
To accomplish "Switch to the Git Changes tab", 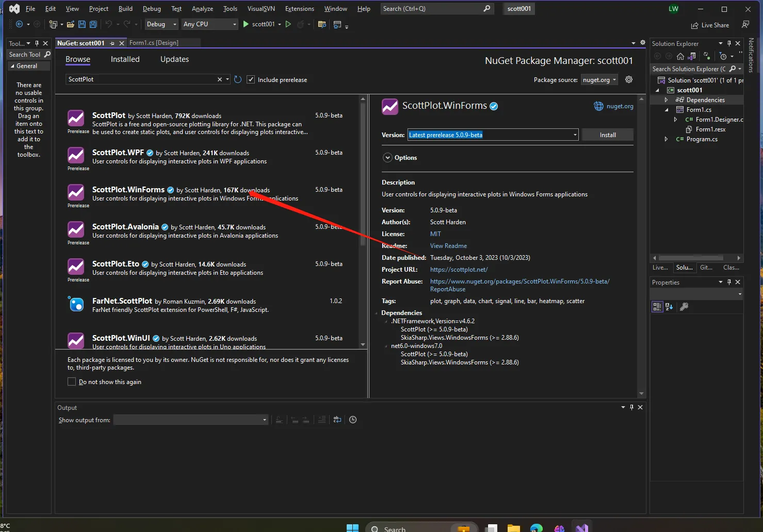I will pyautogui.click(x=706, y=268).
